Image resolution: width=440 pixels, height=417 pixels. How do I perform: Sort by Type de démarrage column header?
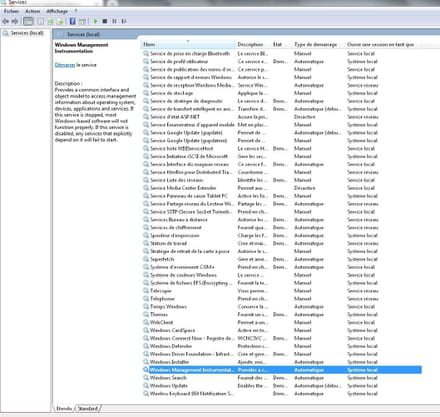coord(315,44)
